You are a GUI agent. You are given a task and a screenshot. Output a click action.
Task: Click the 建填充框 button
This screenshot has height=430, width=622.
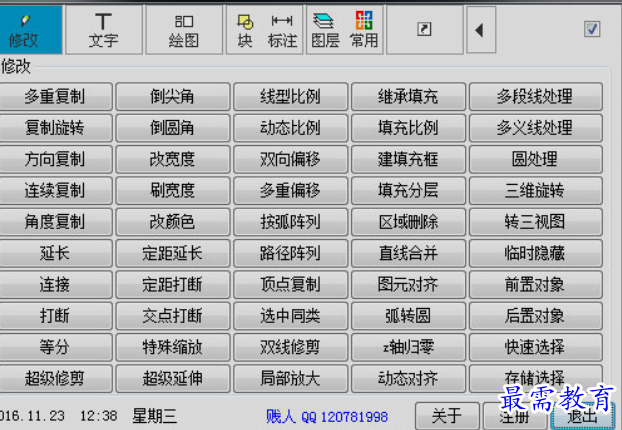pyautogui.click(x=408, y=159)
